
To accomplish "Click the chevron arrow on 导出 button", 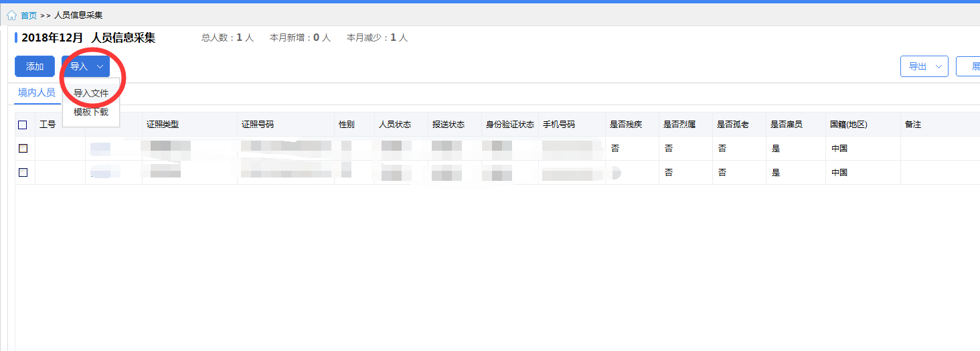I will (938, 66).
